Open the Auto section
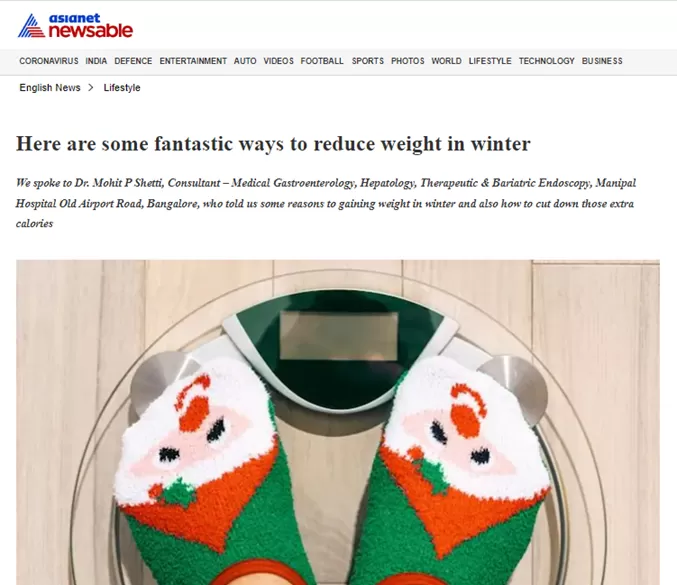 (x=245, y=61)
